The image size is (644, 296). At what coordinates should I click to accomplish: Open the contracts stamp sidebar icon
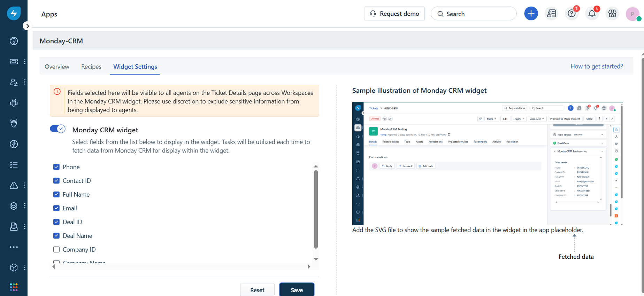point(14,227)
